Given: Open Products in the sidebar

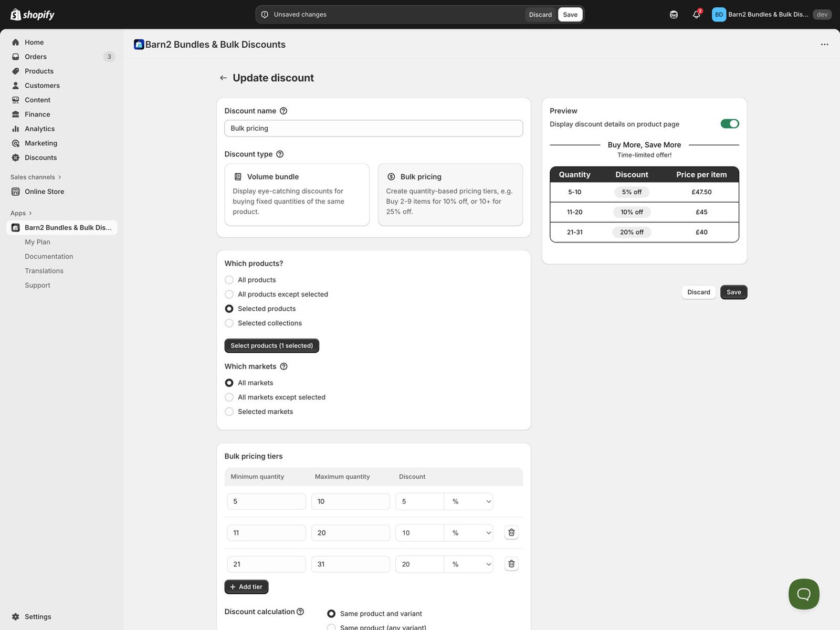Looking at the screenshot, I should tap(39, 71).
